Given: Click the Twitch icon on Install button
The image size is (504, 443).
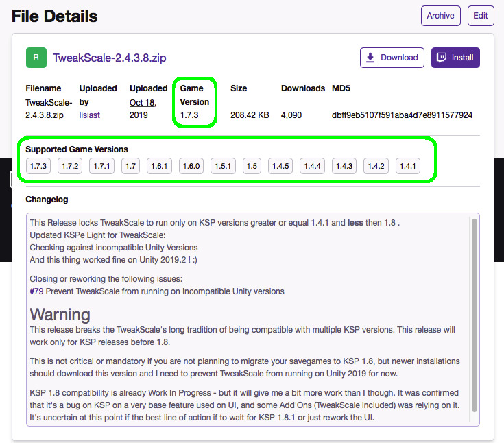Looking at the screenshot, I should [x=442, y=58].
